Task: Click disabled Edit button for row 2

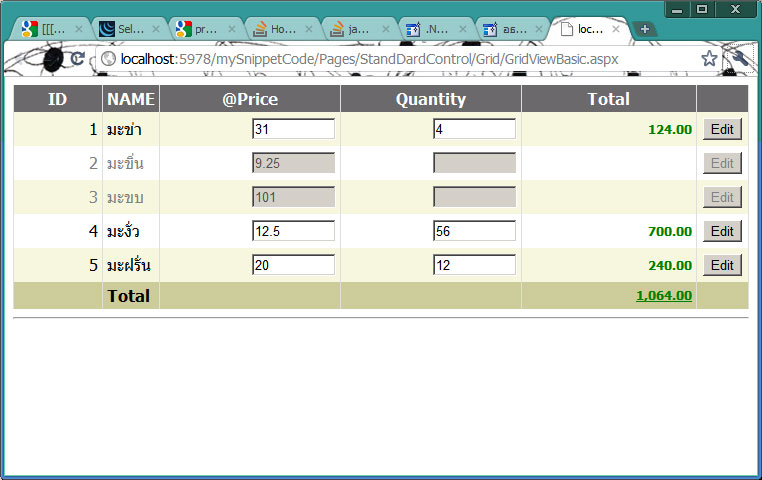Action: [x=722, y=163]
